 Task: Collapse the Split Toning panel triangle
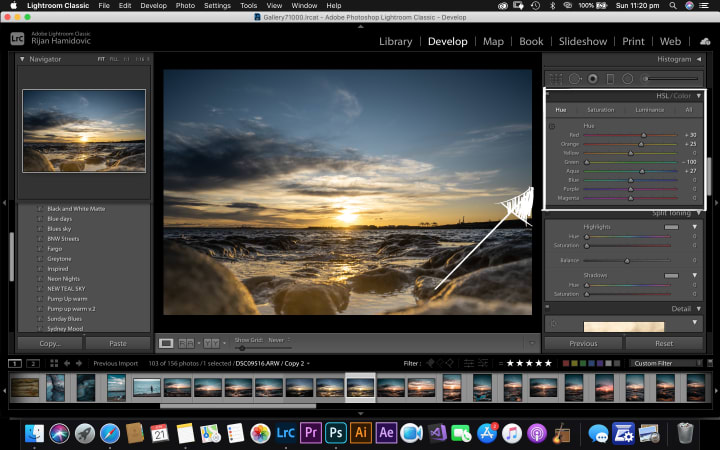(698, 213)
